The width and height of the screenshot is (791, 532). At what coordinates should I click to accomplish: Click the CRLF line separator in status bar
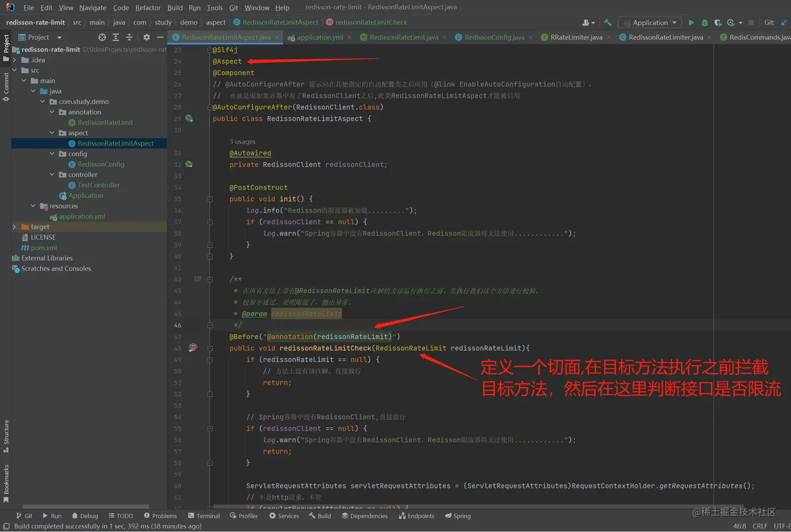pos(760,526)
